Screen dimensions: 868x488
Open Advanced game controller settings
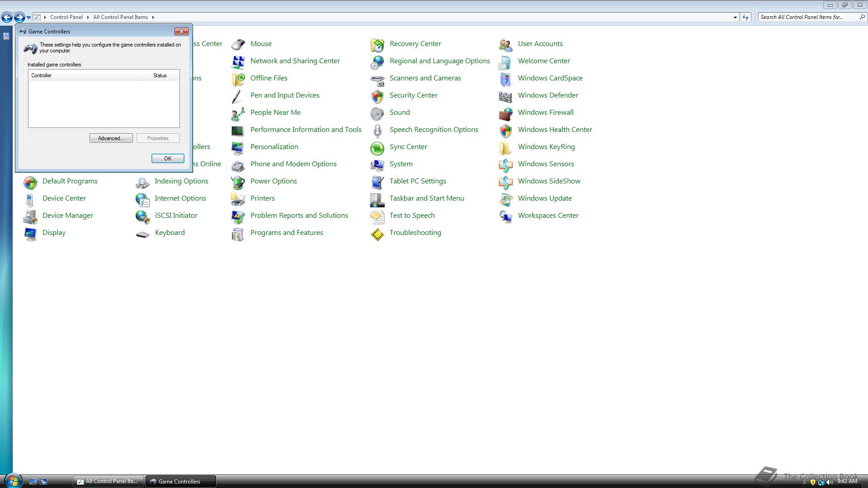[111, 138]
